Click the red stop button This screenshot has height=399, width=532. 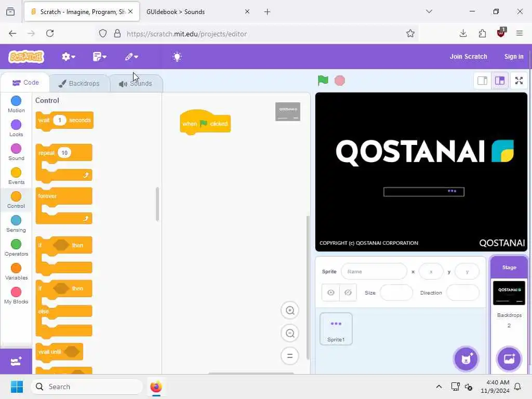(x=340, y=81)
